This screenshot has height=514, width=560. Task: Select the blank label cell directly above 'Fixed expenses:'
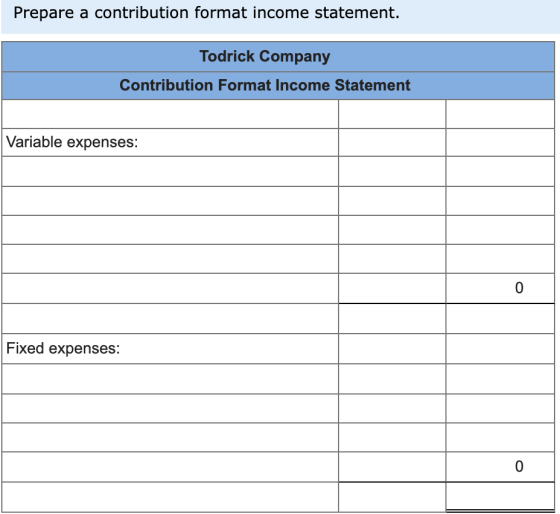pos(170,319)
